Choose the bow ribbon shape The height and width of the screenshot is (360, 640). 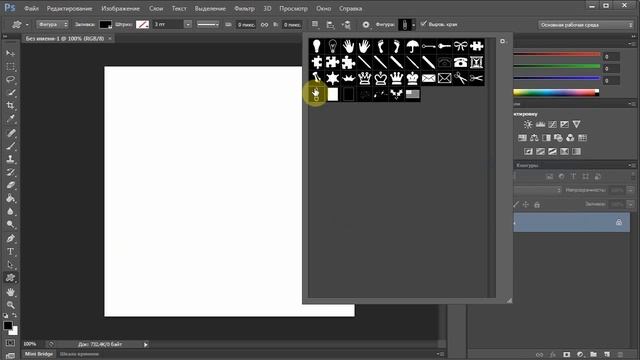click(460, 46)
